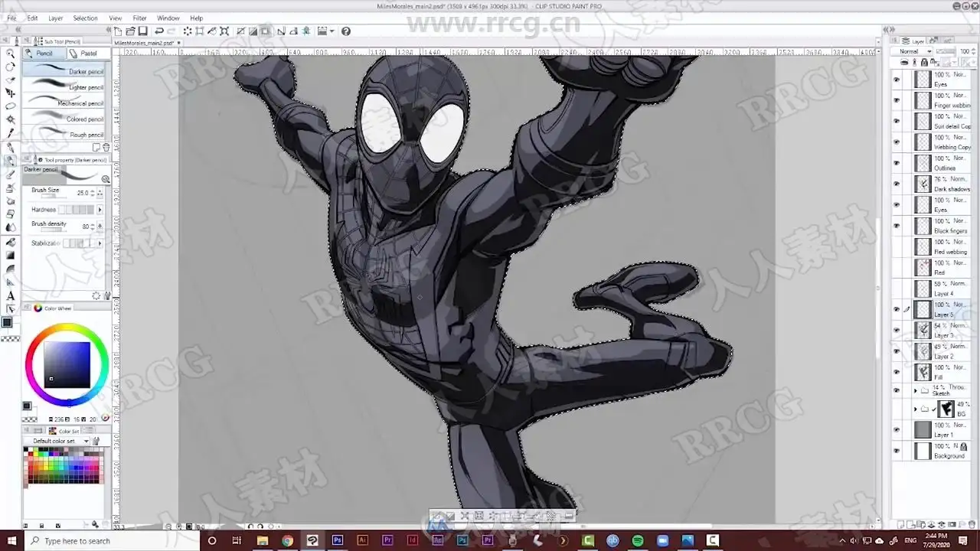Pick a color in the color wheel square
This screenshot has width=980, height=551.
click(67, 364)
